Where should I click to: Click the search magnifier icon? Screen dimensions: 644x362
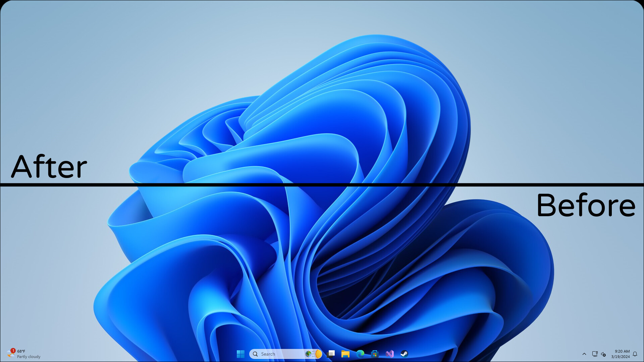coord(255,354)
